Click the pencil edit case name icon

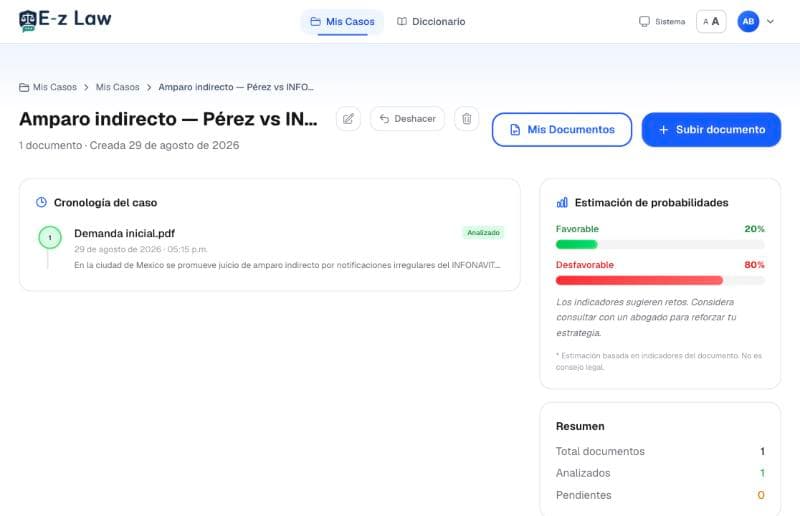[348, 119]
